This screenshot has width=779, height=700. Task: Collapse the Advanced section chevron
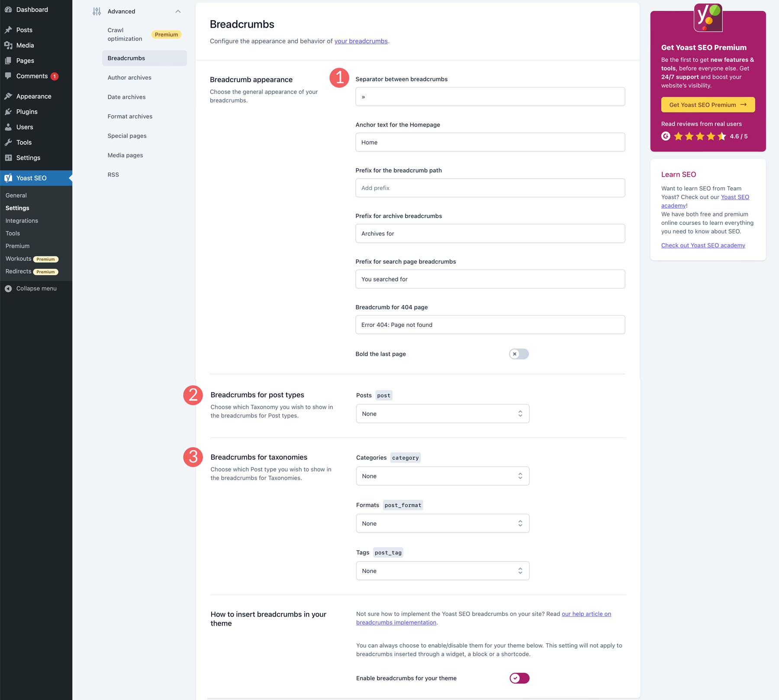178,11
